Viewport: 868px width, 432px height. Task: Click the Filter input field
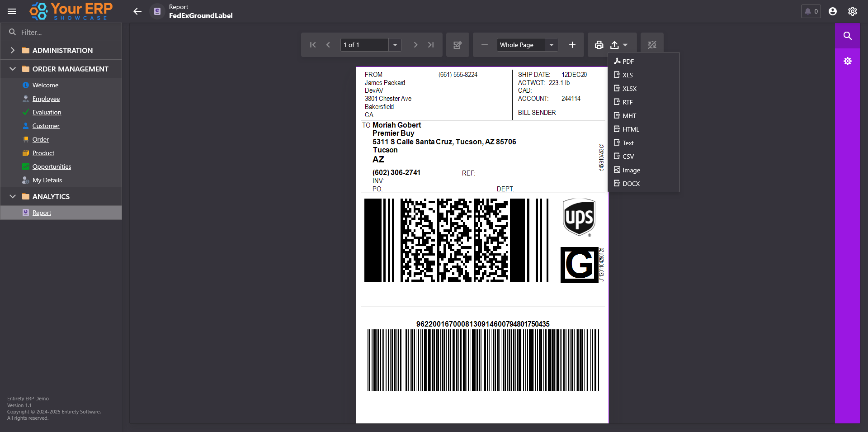[x=68, y=32]
